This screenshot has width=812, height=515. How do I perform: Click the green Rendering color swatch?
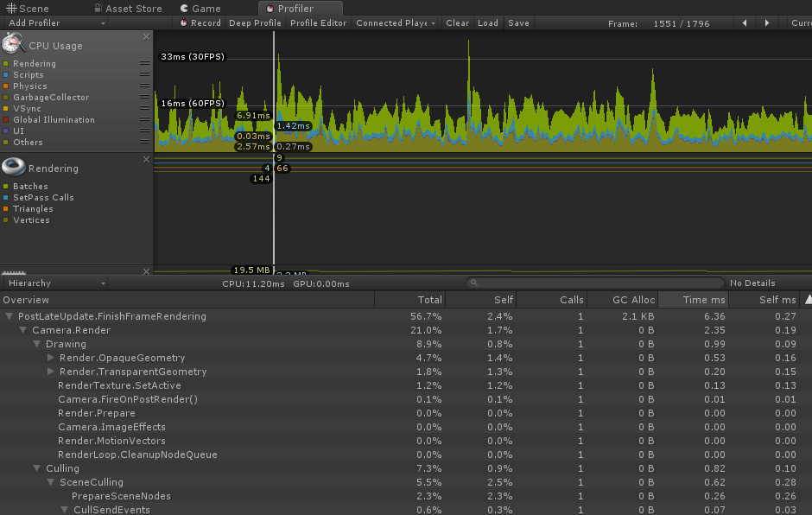coord(6,63)
